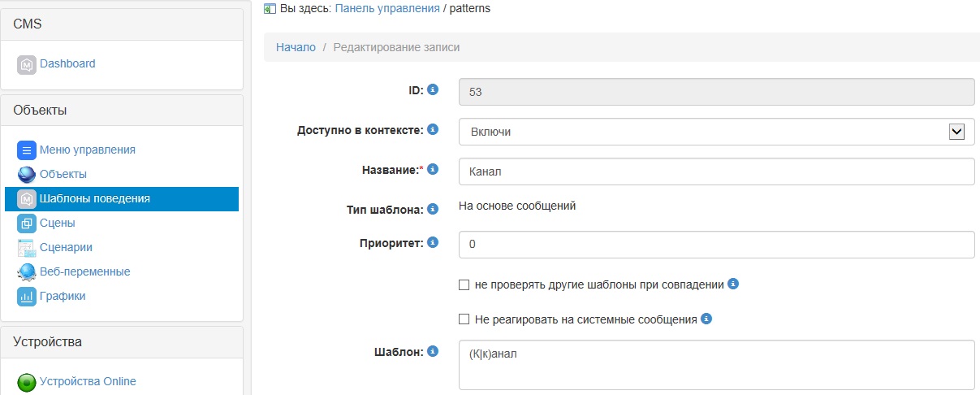
Task: Click the Меню управления icon
Action: pos(27,150)
